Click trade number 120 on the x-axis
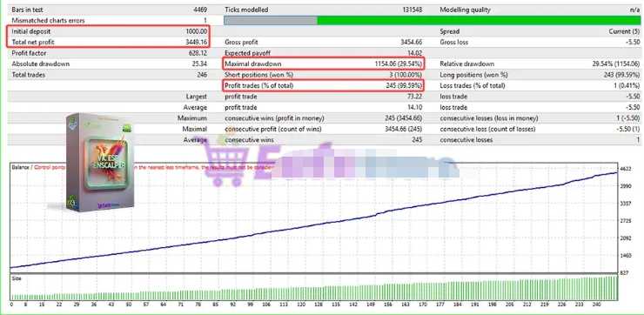Screen dimensions: 644x315 (x=301, y=305)
